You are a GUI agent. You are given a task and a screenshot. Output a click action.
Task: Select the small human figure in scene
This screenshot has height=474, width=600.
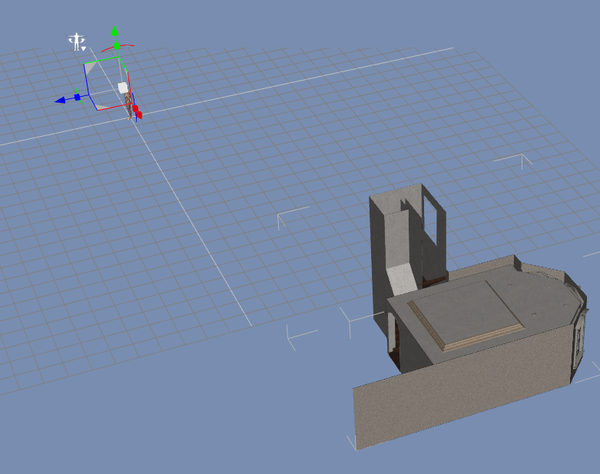click(129, 106)
